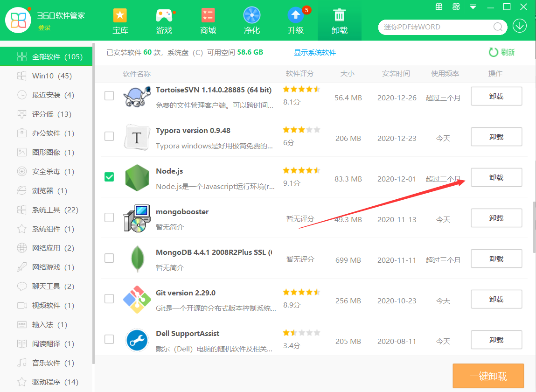The width and height of the screenshot is (536, 392).
Task: Open the 升级 upgrade icon tab
Action: pyautogui.click(x=296, y=21)
